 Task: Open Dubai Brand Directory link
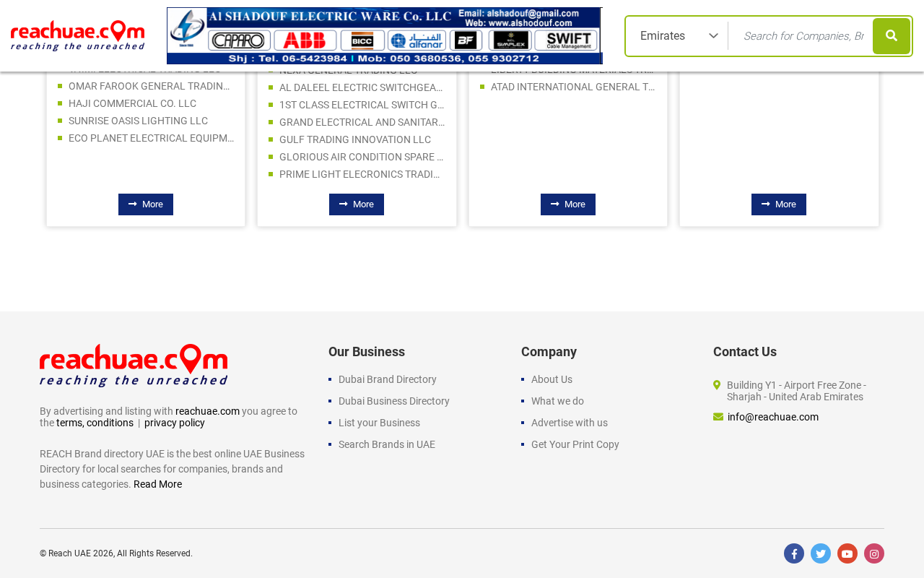click(x=388, y=379)
